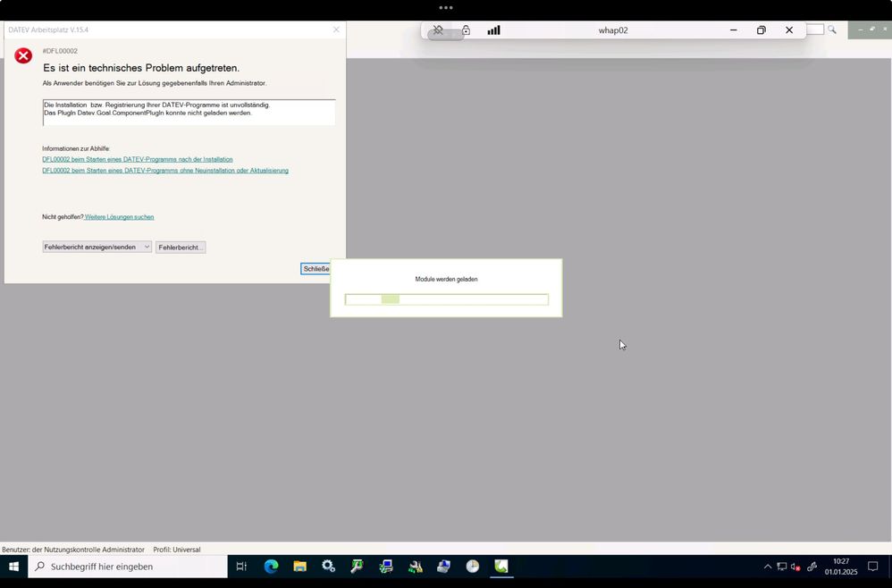
Task: Click the status bar text Profil: Universal
Action: (x=177, y=550)
